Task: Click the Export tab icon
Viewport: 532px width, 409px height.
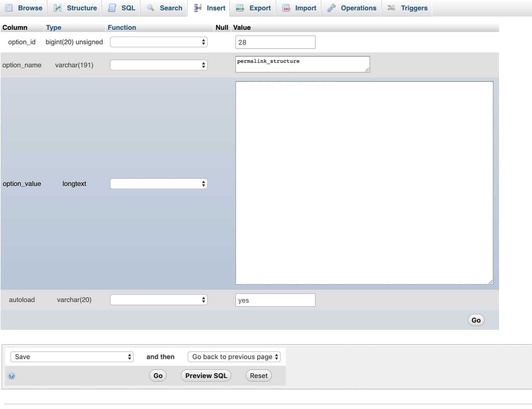Action: 240,8
